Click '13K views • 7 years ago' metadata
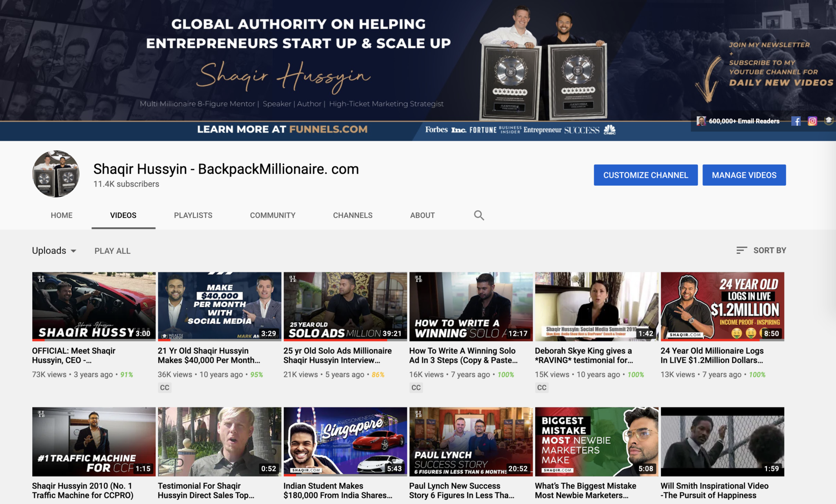 pyautogui.click(x=701, y=375)
